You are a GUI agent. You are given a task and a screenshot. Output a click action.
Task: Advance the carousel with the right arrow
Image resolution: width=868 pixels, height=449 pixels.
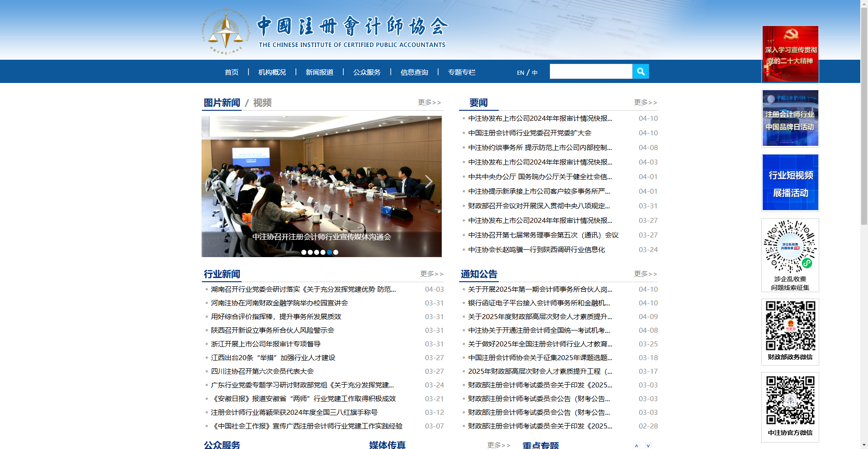(429, 181)
